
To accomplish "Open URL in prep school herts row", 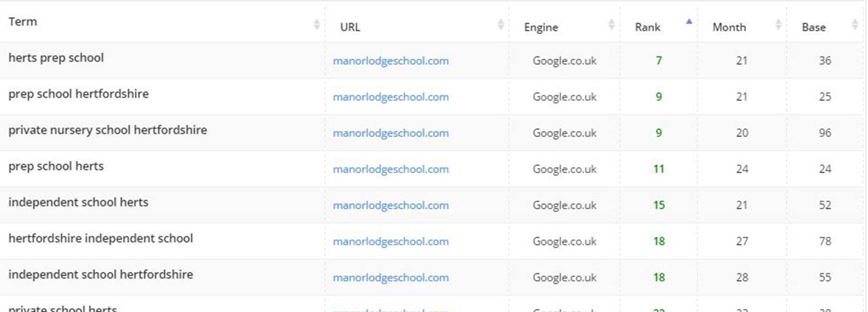I will tap(391, 169).
